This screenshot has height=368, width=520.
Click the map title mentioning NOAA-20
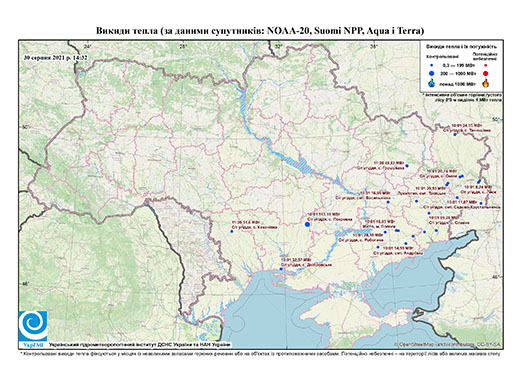point(260,31)
